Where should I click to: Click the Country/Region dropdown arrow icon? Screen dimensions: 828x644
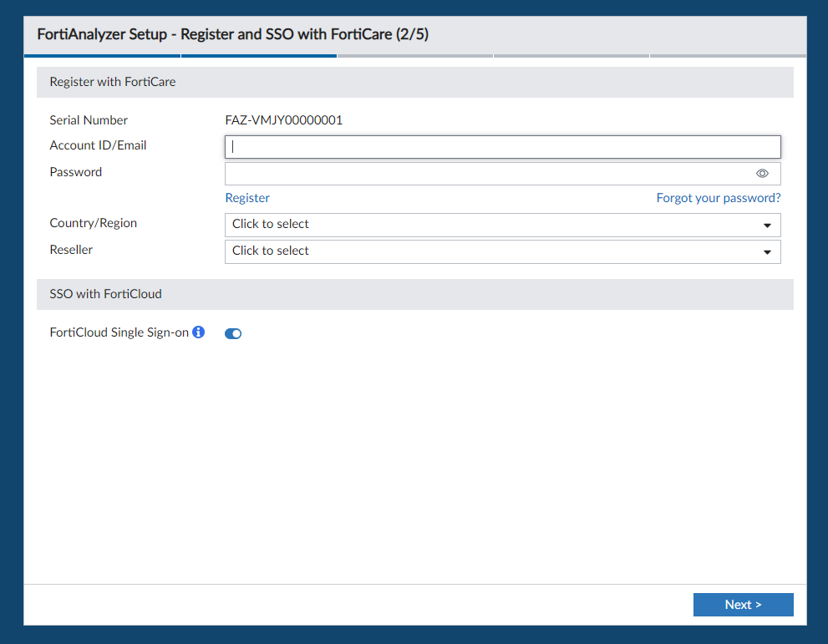[x=766, y=225]
